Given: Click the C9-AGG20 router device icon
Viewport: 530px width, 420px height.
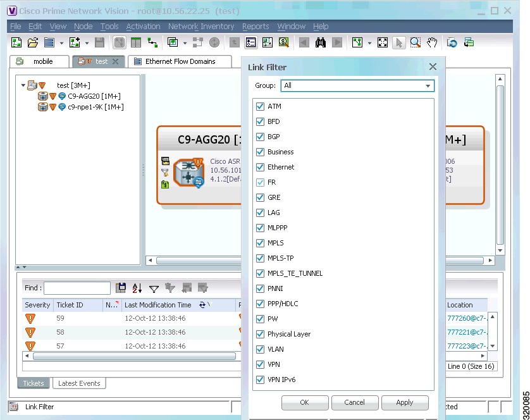Looking at the screenshot, I should 188,173.
